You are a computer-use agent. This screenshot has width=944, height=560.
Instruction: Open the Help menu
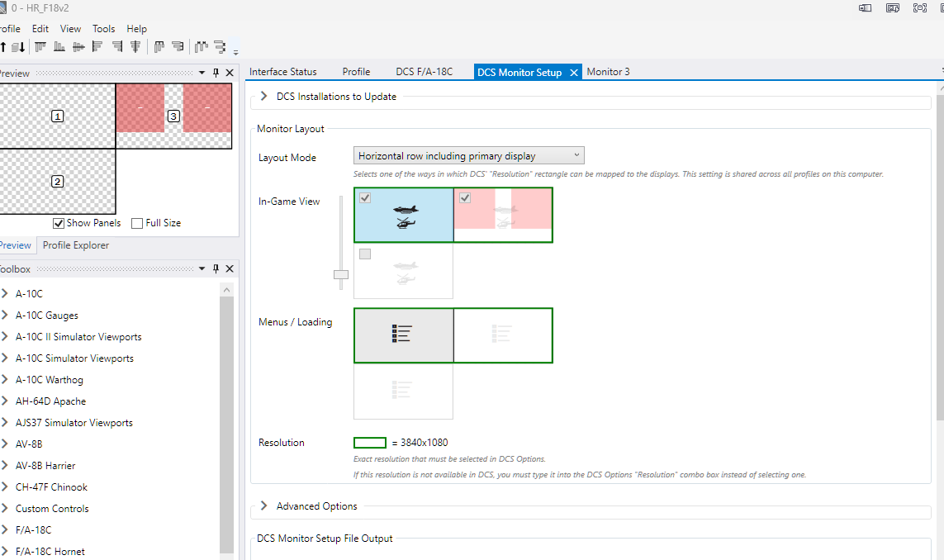point(136,28)
